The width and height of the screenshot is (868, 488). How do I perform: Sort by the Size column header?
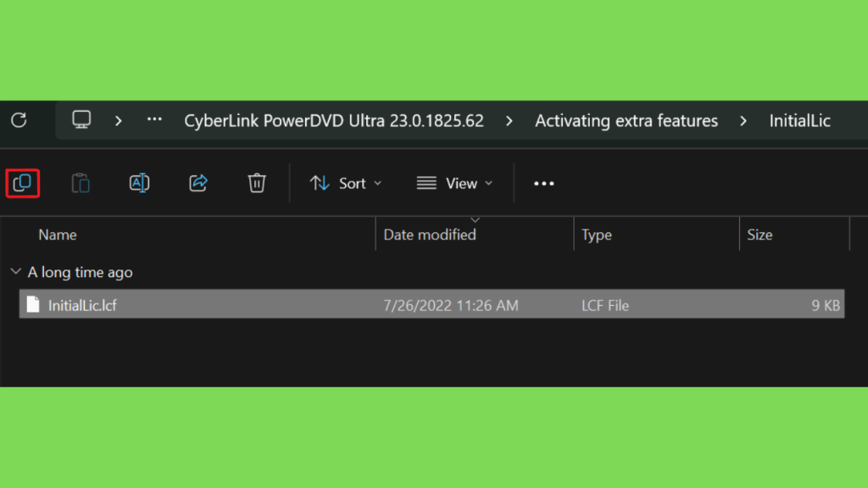pos(759,235)
